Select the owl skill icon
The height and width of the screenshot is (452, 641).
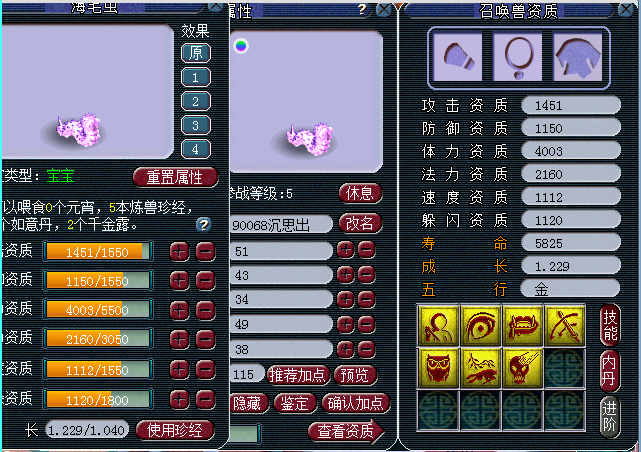tap(438, 367)
